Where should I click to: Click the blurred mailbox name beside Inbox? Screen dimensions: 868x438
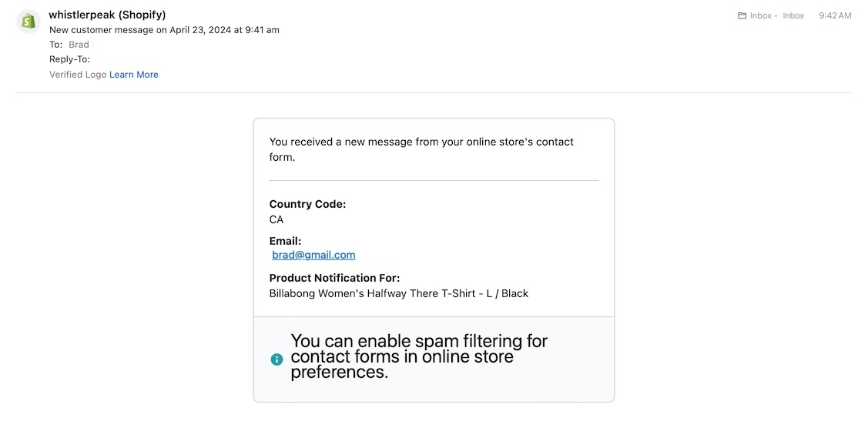click(793, 15)
